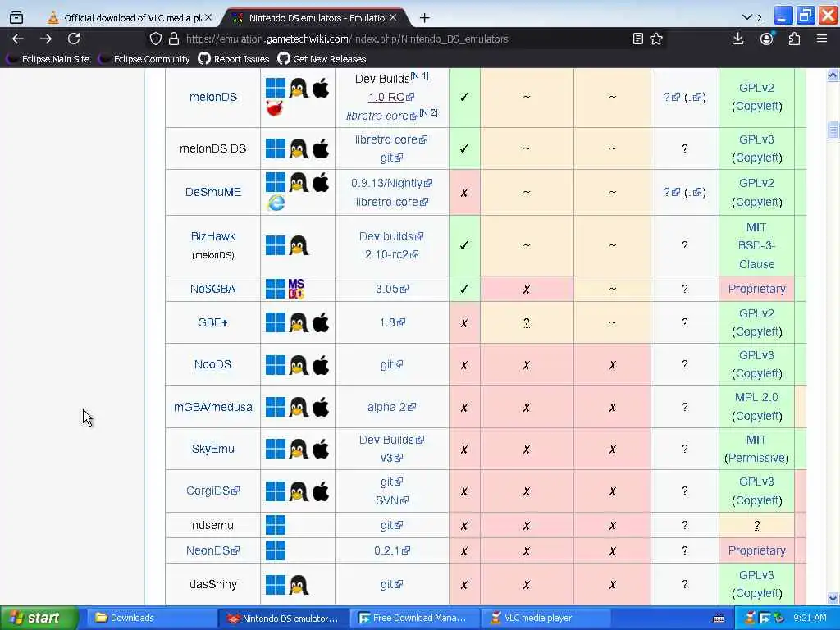Open the melonDS emulator link
Image resolution: width=840 pixels, height=630 pixels.
point(213,97)
